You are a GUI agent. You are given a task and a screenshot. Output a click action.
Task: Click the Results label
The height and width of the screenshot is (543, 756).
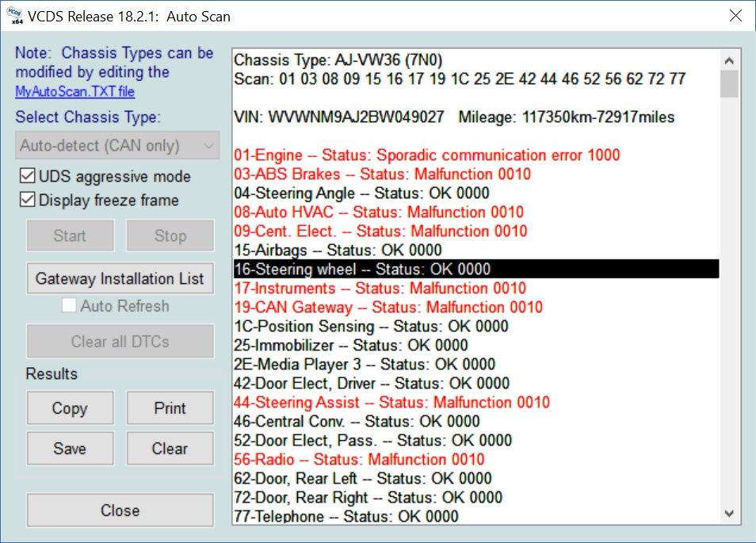click(52, 373)
